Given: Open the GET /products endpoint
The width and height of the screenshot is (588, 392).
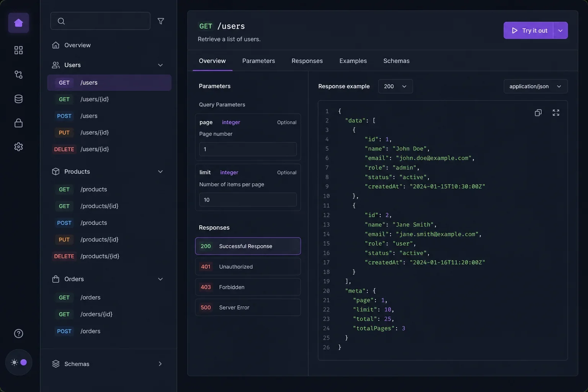Looking at the screenshot, I should (x=109, y=189).
